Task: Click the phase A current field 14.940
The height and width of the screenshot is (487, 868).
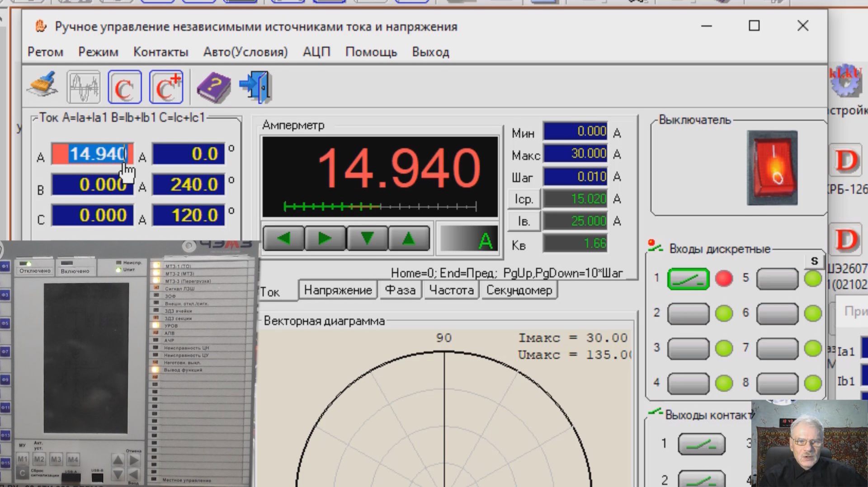Action: (x=93, y=154)
